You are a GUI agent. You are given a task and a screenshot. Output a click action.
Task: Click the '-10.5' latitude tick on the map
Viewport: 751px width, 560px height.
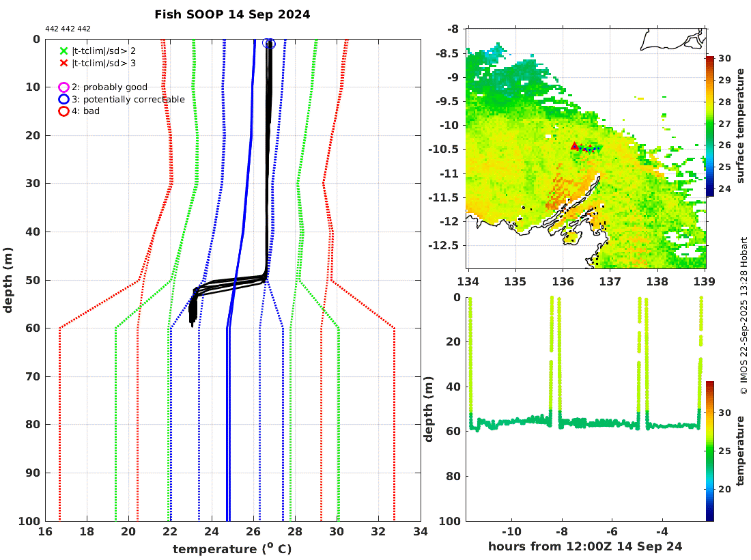pos(443,149)
